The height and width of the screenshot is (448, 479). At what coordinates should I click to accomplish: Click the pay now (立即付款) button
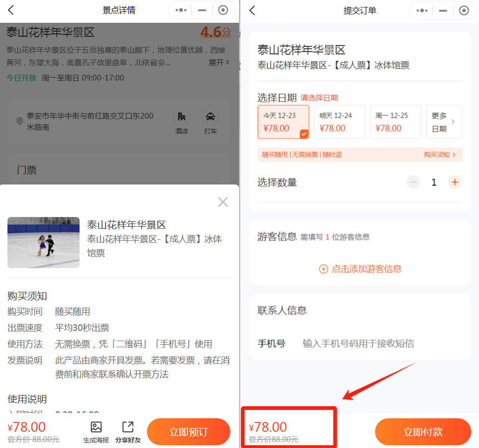(x=423, y=432)
